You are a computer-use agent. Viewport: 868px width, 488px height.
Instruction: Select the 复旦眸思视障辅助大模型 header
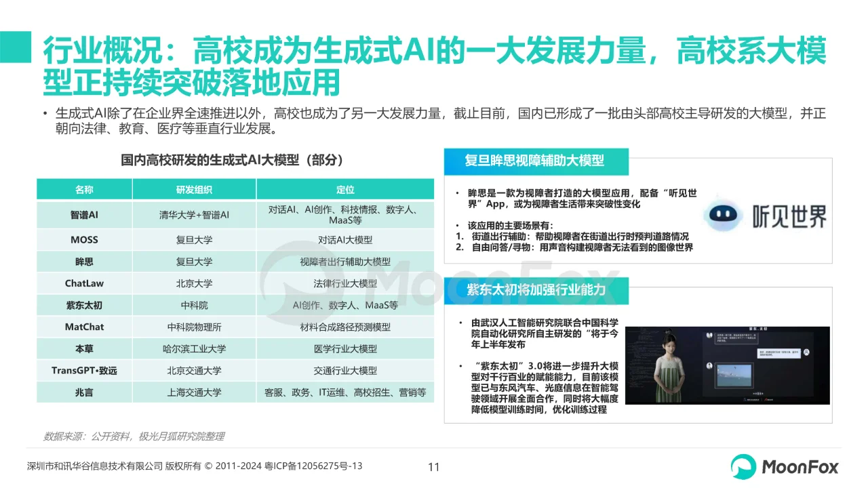coord(536,161)
